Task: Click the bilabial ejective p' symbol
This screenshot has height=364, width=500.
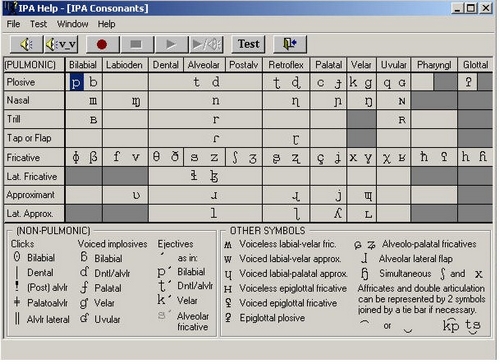Action: click(164, 272)
